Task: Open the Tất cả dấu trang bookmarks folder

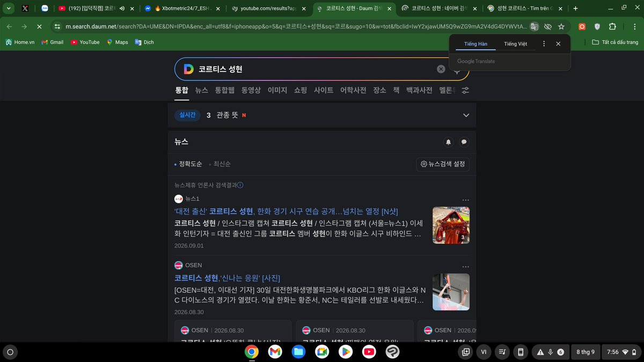Action: [615, 42]
